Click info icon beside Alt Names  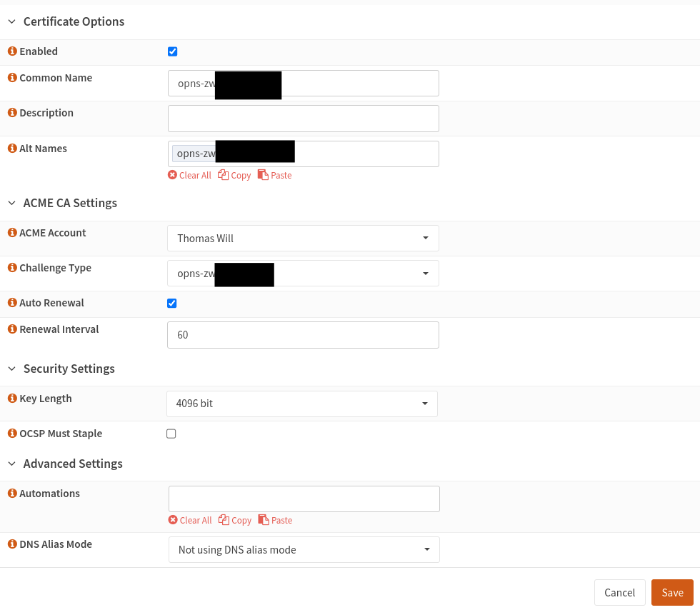tap(12, 149)
